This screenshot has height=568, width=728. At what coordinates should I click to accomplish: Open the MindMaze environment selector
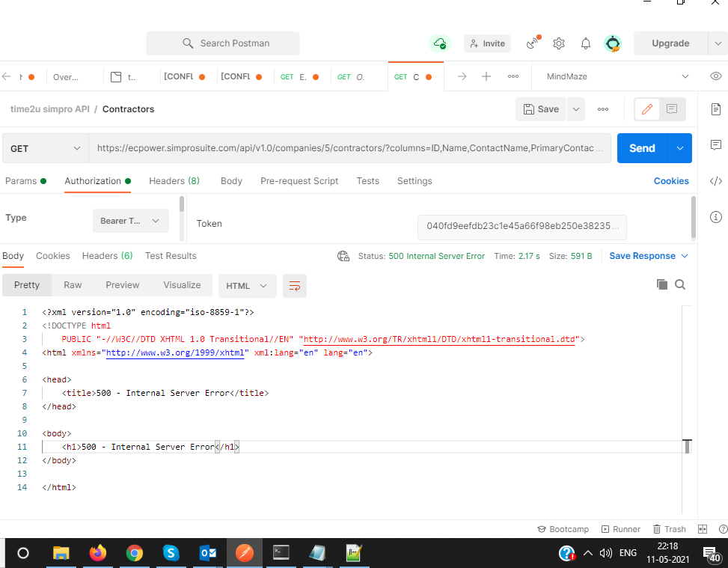pos(617,76)
